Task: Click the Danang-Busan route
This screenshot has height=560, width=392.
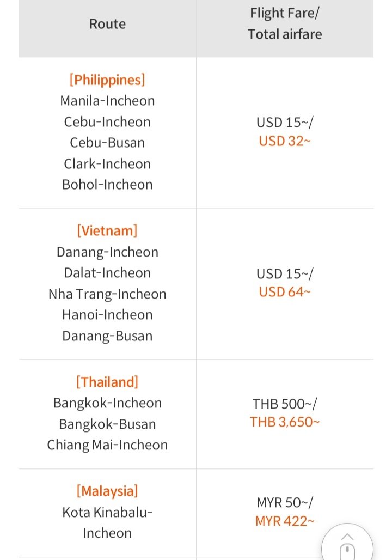Action: point(107,336)
